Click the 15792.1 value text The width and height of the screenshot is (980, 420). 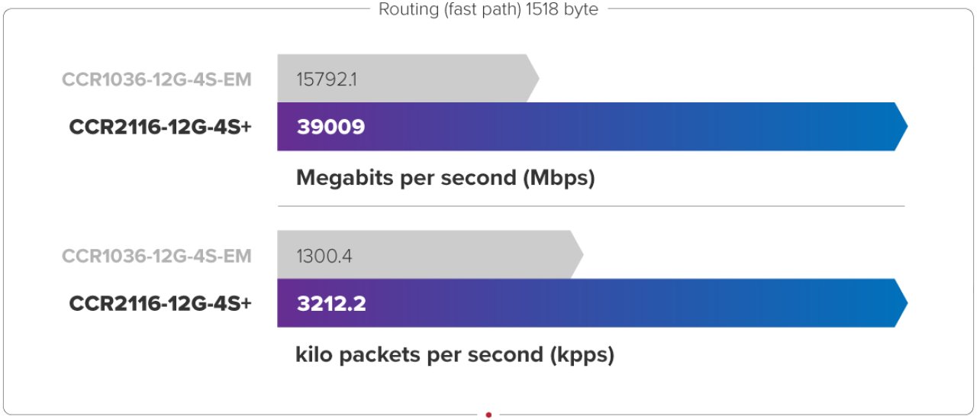[x=326, y=79]
